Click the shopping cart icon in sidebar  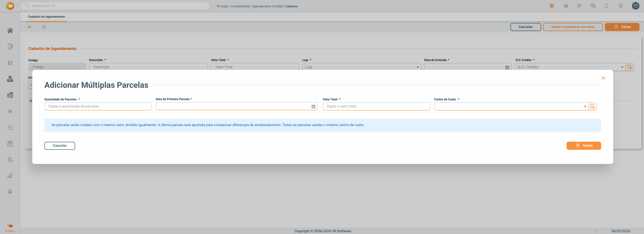click(10, 111)
